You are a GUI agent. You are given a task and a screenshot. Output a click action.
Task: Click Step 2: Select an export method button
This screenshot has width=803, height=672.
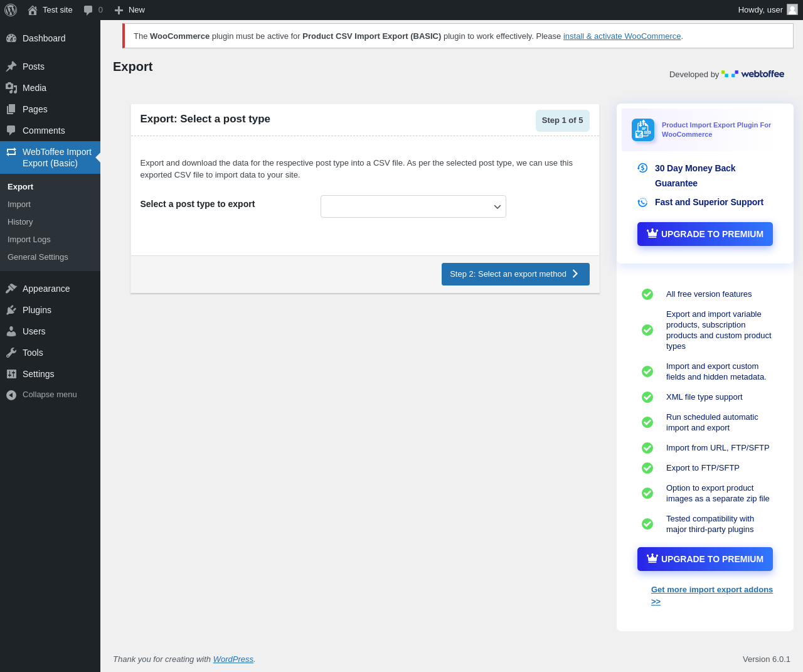pos(516,274)
